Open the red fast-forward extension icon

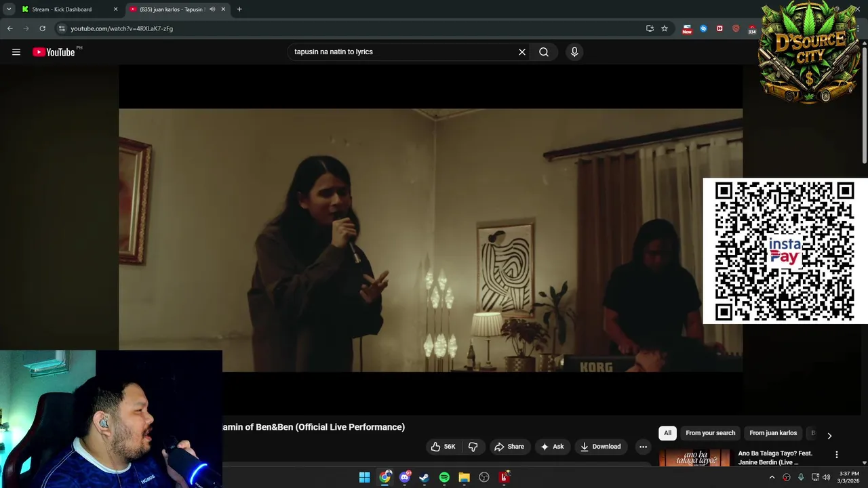(719, 28)
